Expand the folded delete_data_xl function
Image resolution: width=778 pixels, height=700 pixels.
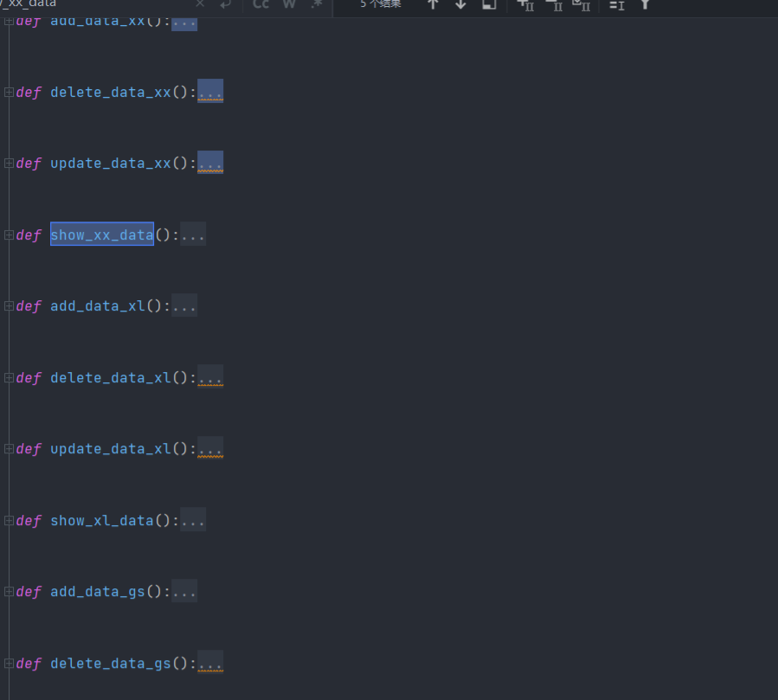[x=9, y=378]
